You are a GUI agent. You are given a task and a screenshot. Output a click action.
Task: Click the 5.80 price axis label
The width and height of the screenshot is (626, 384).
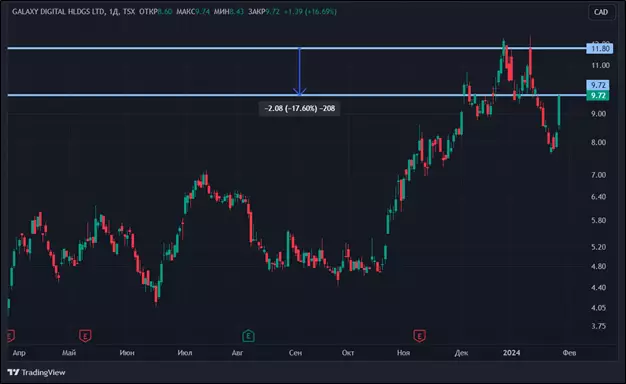pos(598,220)
